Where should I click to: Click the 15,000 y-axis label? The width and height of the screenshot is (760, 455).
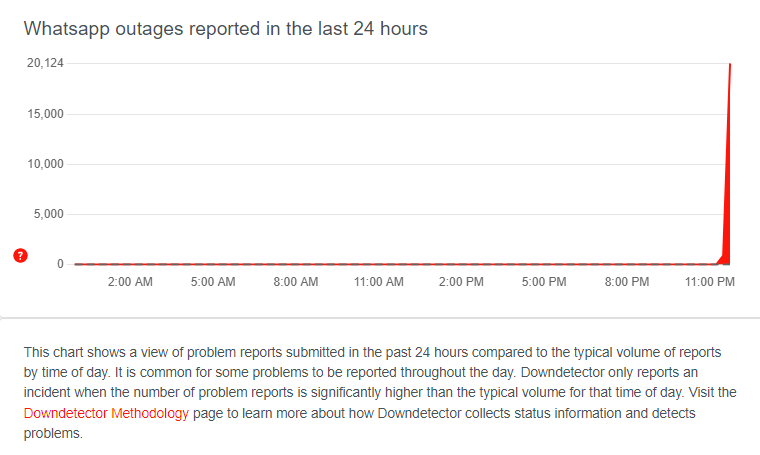(x=46, y=114)
